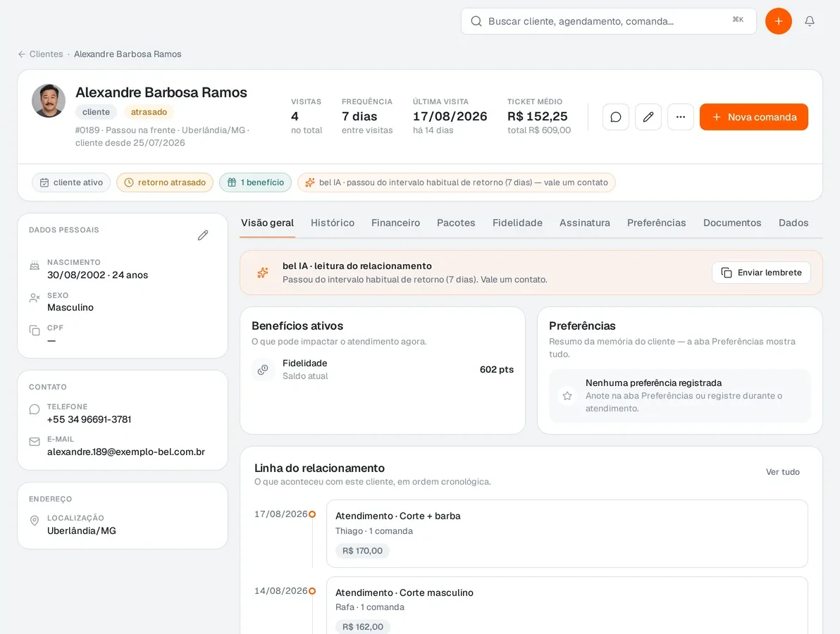The width and height of the screenshot is (840, 634).
Task: Select the Documentos tab
Action: (732, 223)
